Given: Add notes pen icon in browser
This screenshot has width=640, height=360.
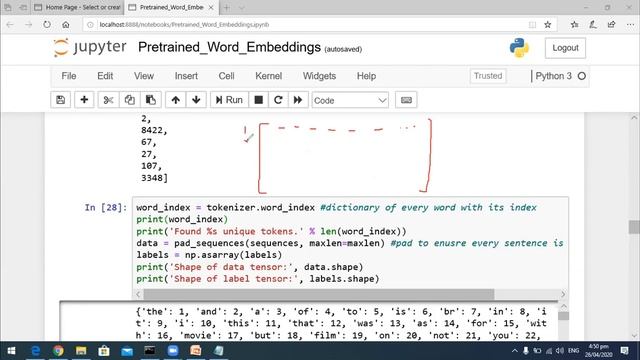Looking at the screenshot, I should [x=593, y=24].
